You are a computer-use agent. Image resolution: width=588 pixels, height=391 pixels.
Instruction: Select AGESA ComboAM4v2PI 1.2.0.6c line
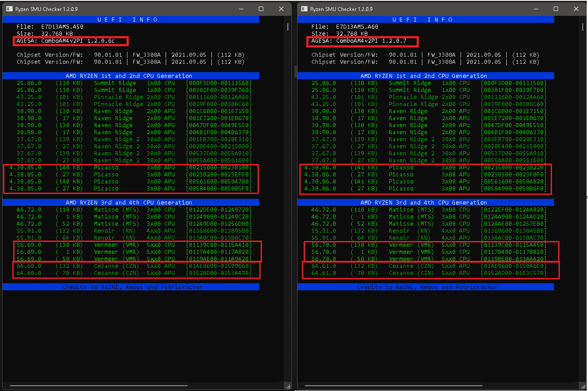point(66,41)
